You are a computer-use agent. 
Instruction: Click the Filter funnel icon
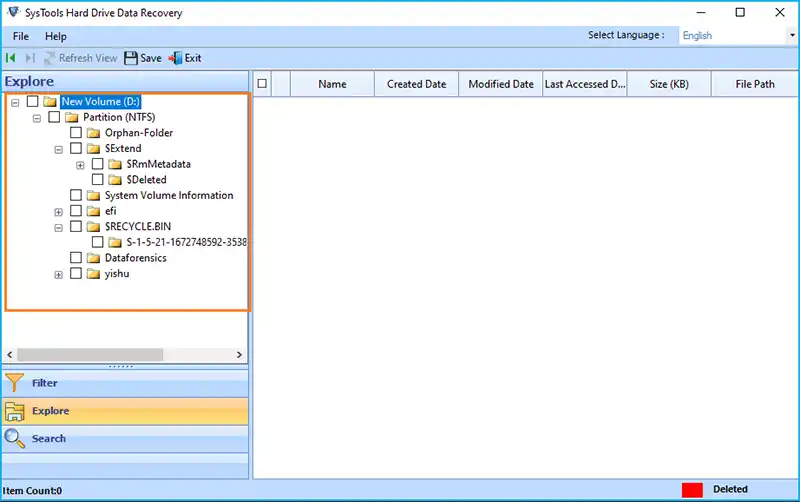click(x=14, y=383)
